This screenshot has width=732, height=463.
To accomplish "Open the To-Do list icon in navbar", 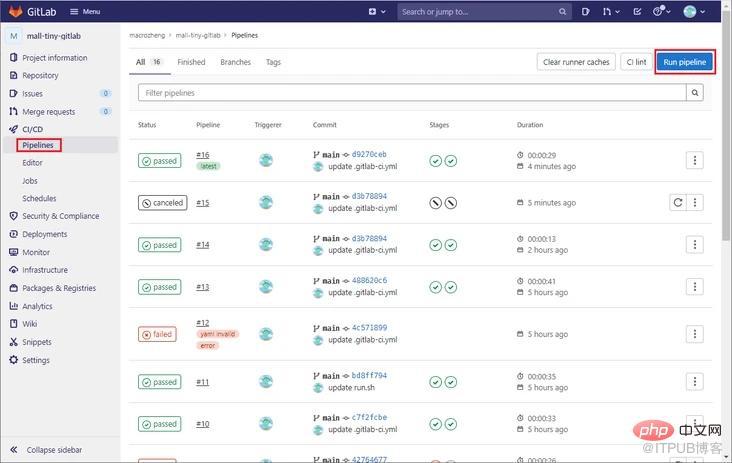I will (x=637, y=12).
